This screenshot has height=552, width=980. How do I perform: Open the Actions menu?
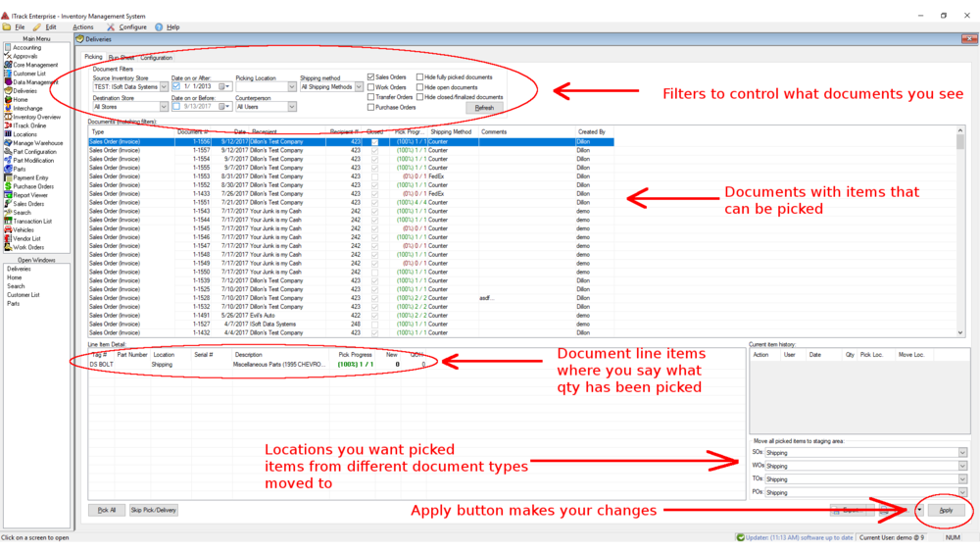[x=83, y=27]
